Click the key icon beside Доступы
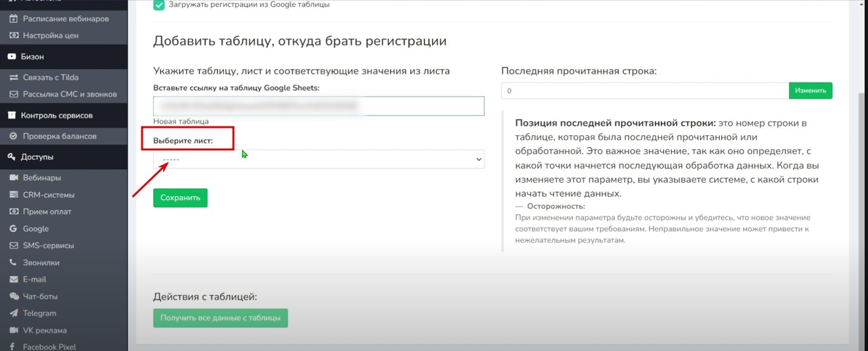The height and width of the screenshot is (351, 868). (12, 157)
